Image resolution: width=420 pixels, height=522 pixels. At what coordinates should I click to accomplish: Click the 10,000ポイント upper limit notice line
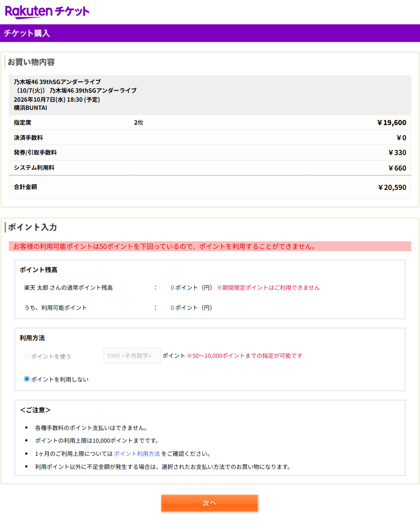[98, 440]
